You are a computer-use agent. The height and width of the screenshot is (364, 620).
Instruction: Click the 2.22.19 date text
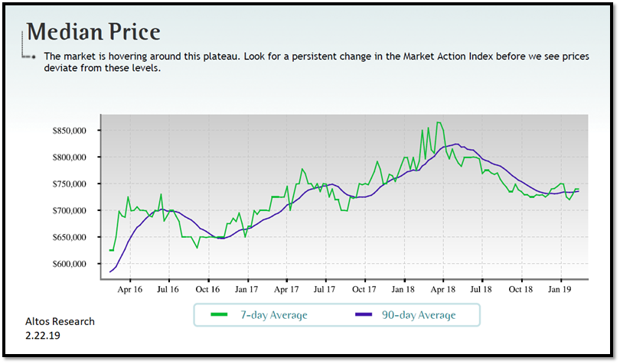pyautogui.click(x=43, y=335)
